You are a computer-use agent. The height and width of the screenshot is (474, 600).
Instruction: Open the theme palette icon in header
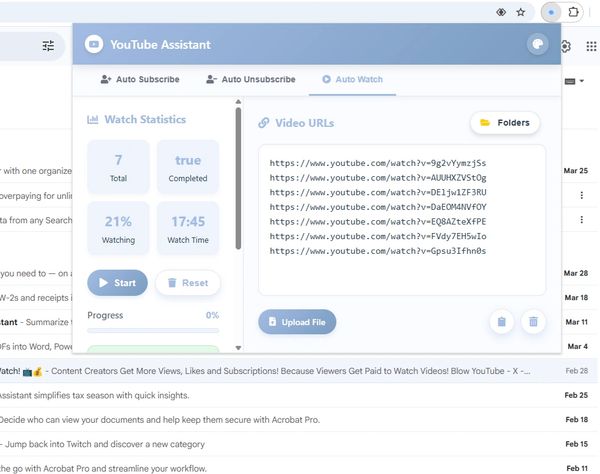[x=538, y=44]
